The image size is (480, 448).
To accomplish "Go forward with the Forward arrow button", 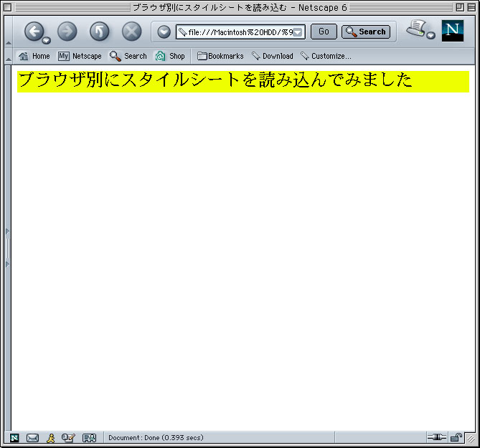I will tap(67, 32).
